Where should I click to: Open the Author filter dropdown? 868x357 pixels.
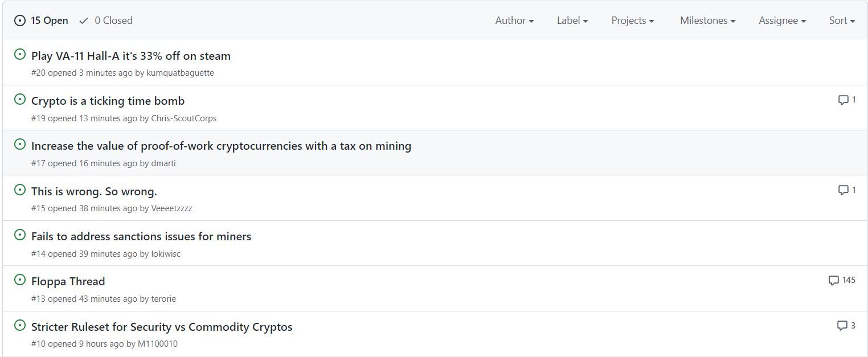point(514,20)
